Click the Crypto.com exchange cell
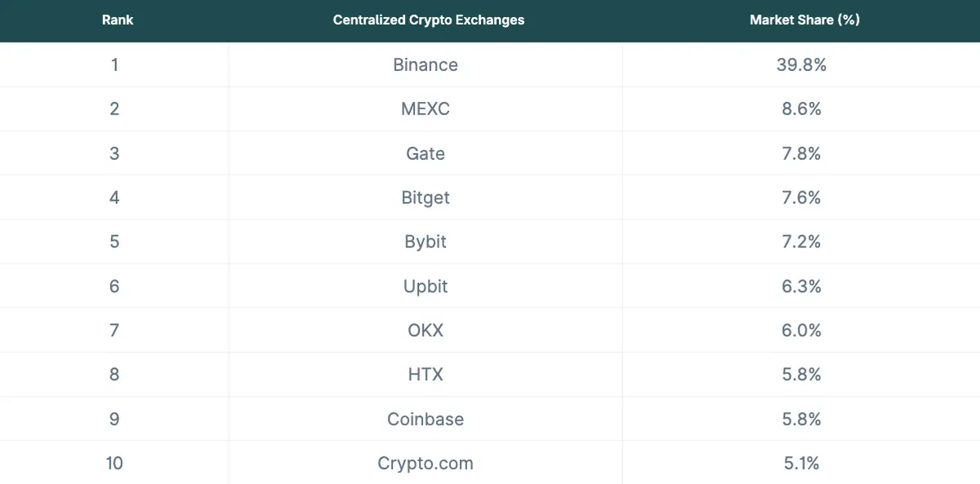The width and height of the screenshot is (980, 484). [425, 464]
